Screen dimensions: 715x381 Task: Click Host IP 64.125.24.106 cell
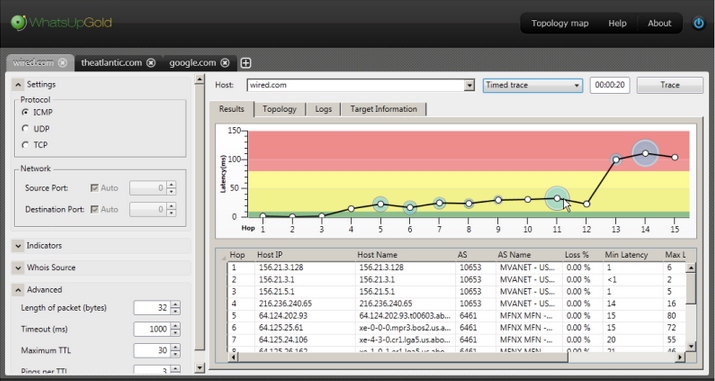[x=305, y=340]
